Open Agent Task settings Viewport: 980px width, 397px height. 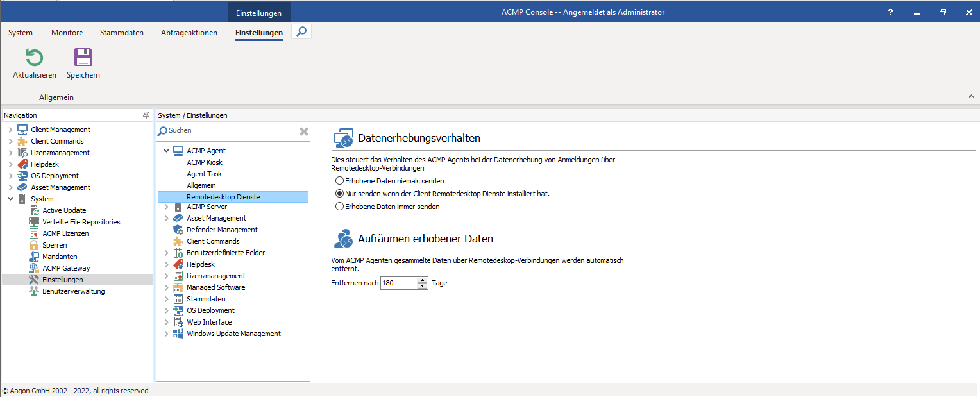tap(204, 174)
